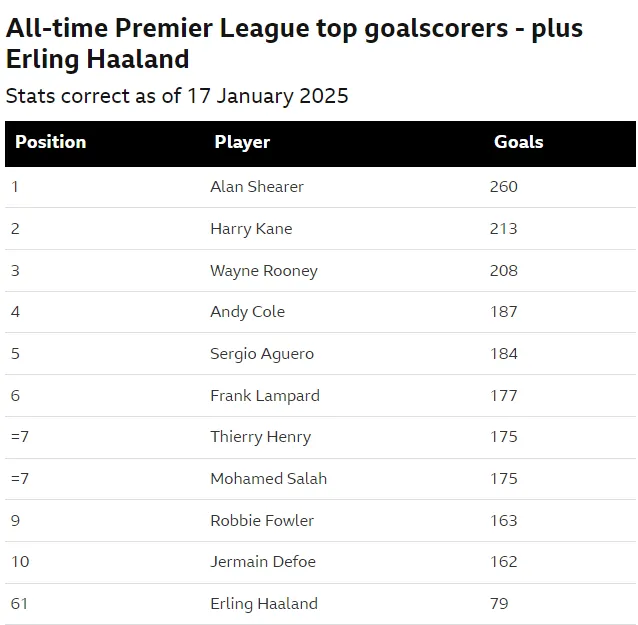Select the Sergio Aguero row name

[x=262, y=354]
